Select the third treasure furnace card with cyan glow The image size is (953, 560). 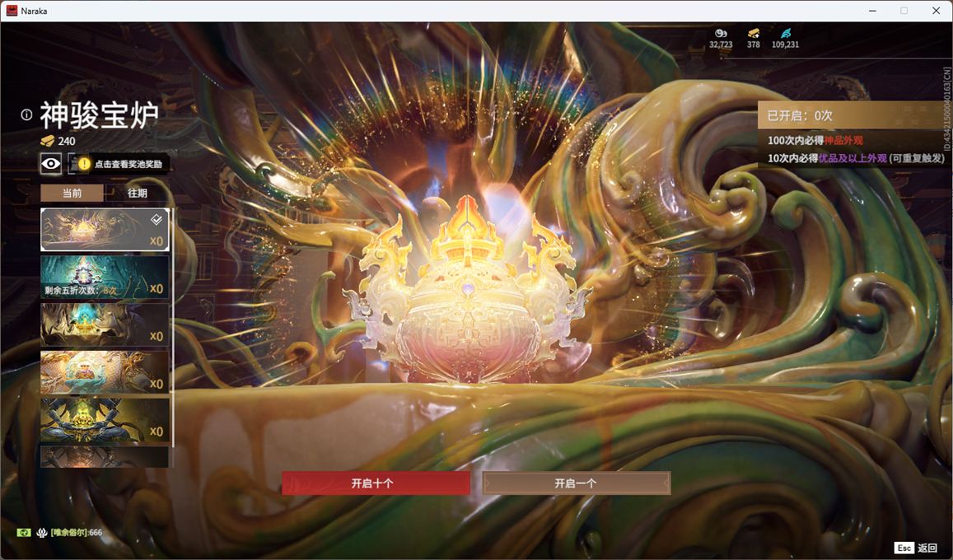point(105,324)
